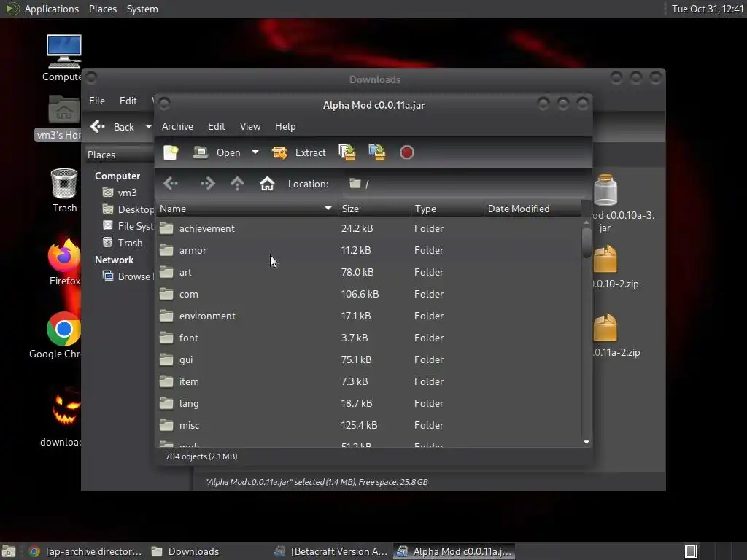Image resolution: width=747 pixels, height=560 pixels.
Task: Click the Extract toolbar button
Action: (298, 152)
